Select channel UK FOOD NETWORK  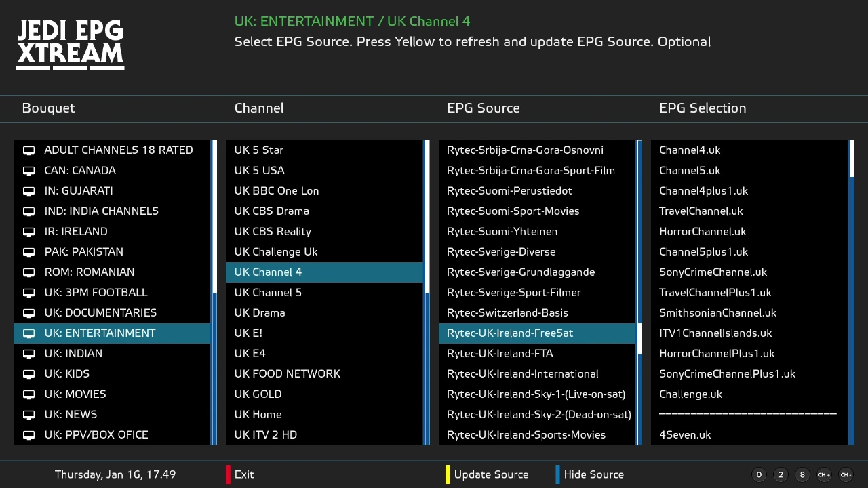pyautogui.click(x=324, y=374)
